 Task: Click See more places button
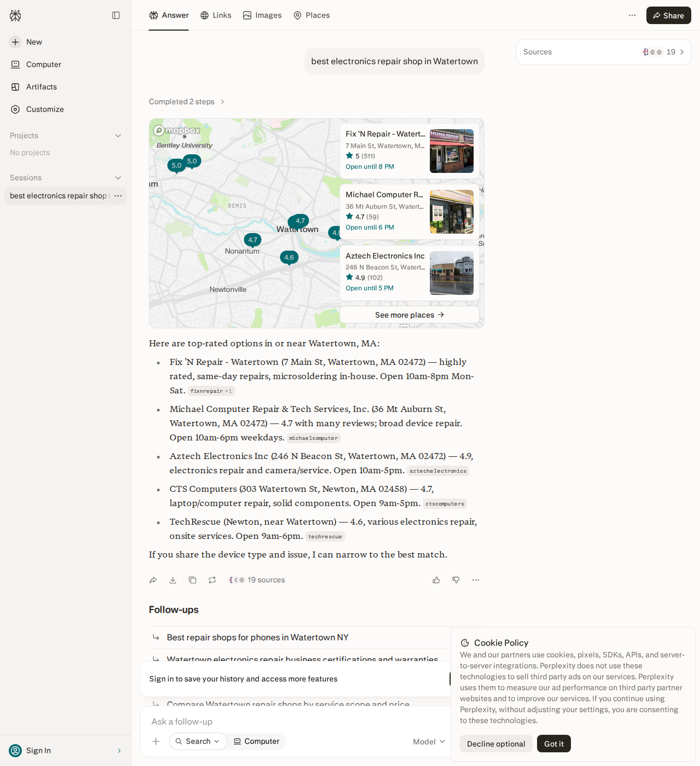coord(410,315)
